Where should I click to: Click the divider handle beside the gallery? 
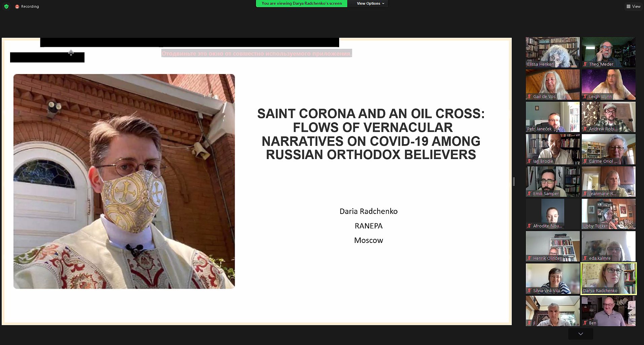(514, 182)
